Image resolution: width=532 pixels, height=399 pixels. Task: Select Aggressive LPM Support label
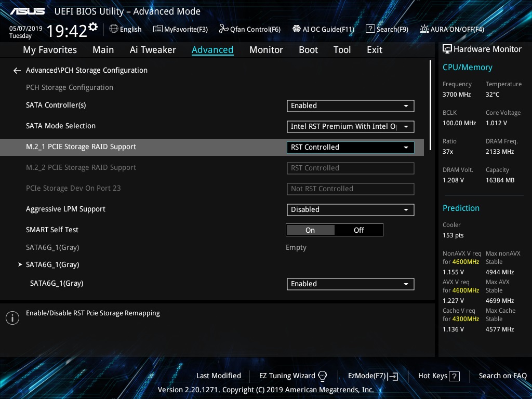pyautogui.click(x=65, y=209)
